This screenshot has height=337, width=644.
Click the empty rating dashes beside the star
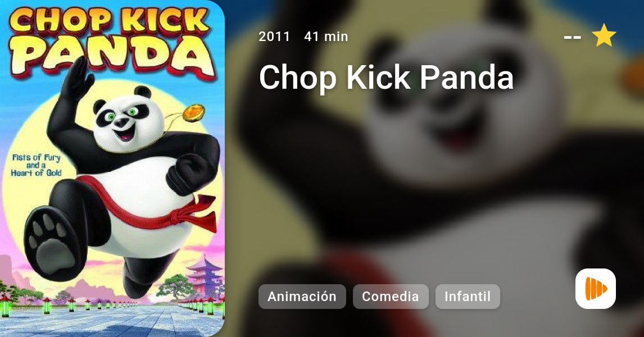point(573,38)
